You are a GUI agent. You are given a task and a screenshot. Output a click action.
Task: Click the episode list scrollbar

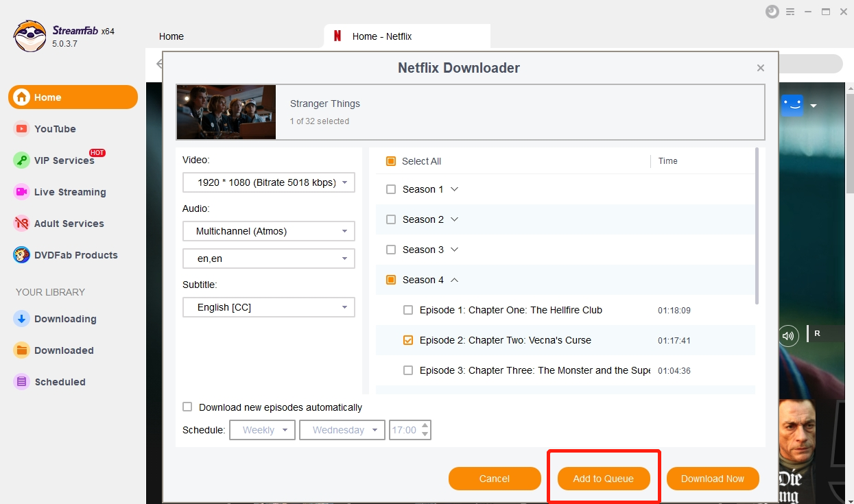tap(757, 226)
